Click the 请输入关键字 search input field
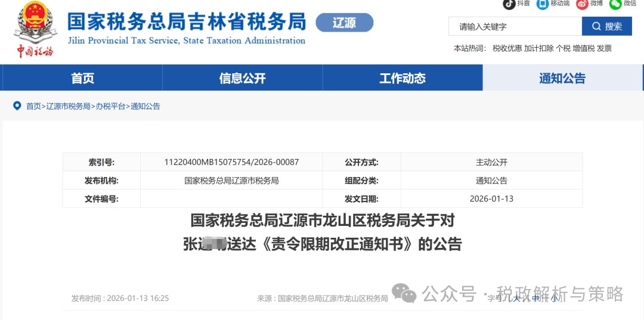The image size is (644, 320). tap(515, 26)
